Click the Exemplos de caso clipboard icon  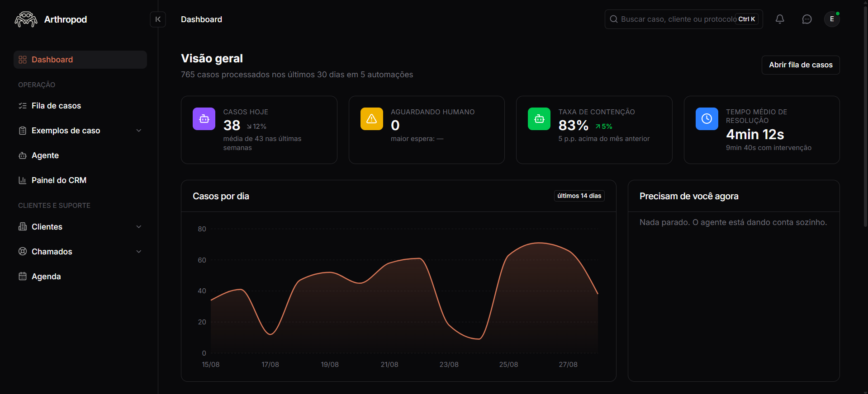click(23, 131)
